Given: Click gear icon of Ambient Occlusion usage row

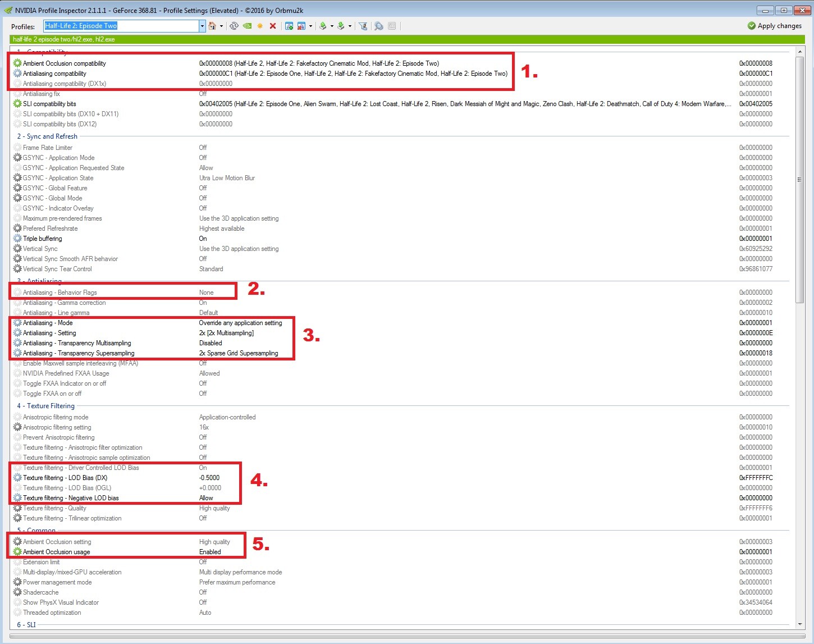Looking at the screenshot, I should point(17,552).
